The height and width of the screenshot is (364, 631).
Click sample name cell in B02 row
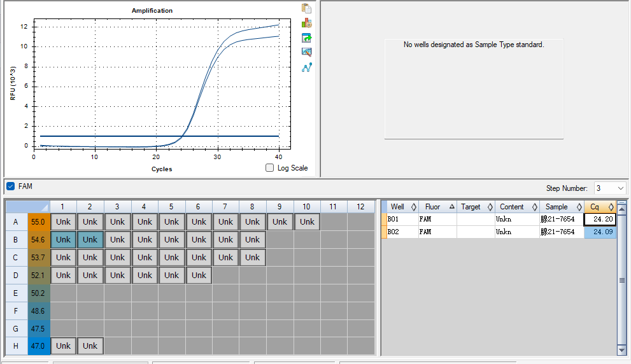(x=562, y=232)
